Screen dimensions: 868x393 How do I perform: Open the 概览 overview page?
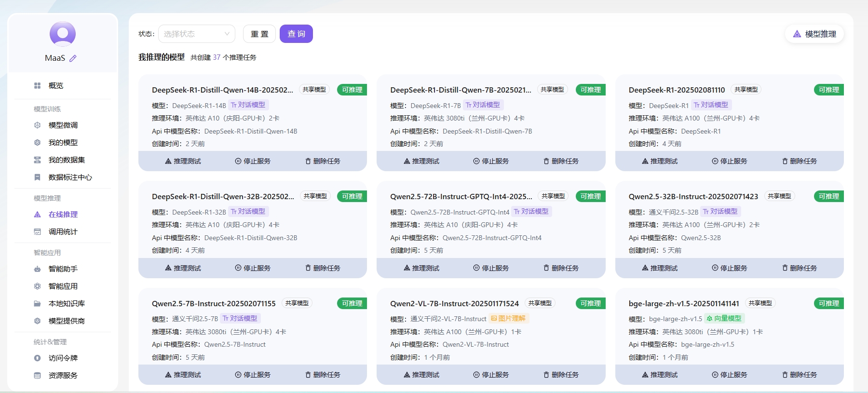click(x=55, y=85)
